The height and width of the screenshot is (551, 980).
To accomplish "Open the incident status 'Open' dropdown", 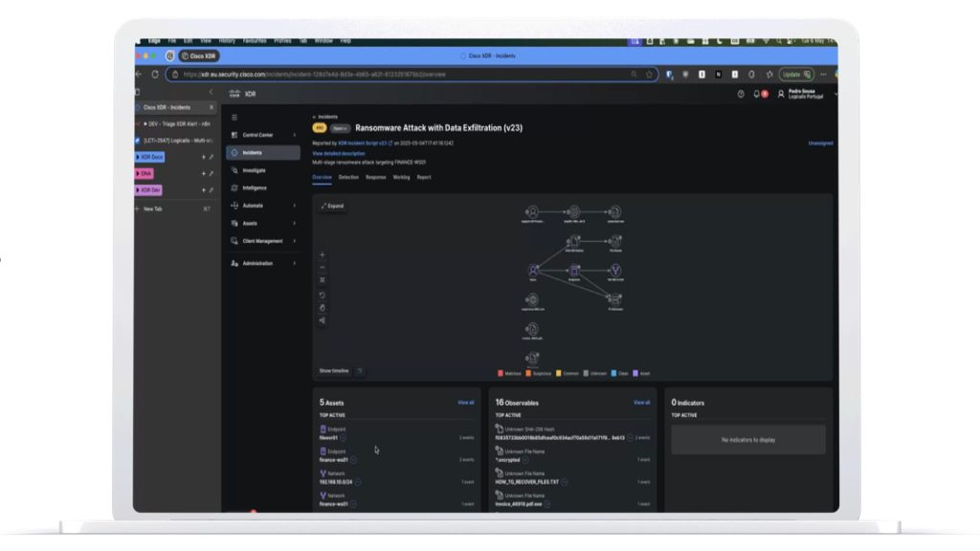I will pyautogui.click(x=340, y=127).
